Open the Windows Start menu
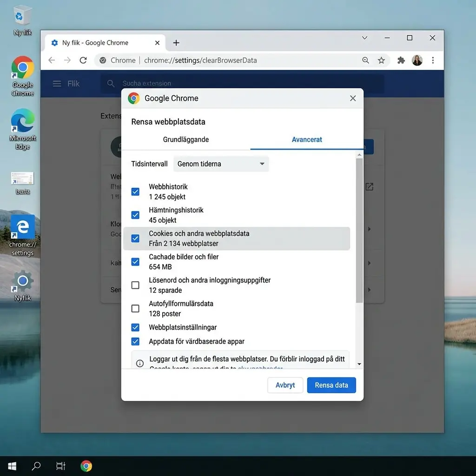The image size is (476, 476). coord(12,466)
